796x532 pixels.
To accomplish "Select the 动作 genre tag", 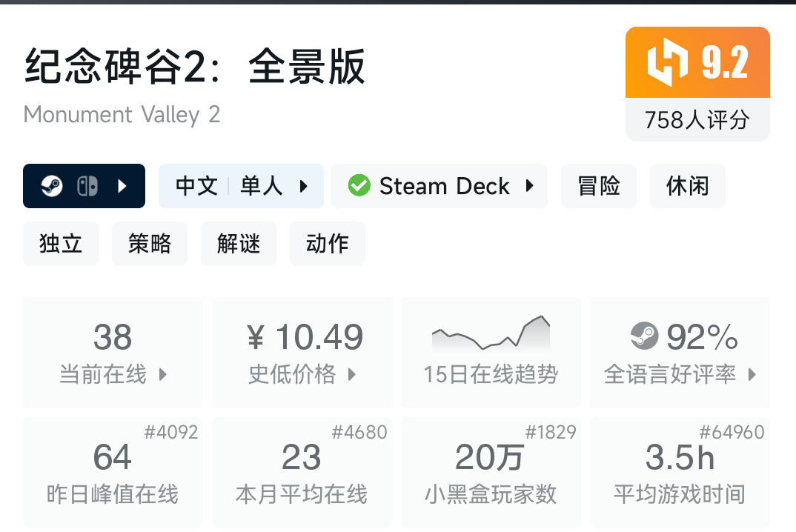I will click(x=328, y=244).
